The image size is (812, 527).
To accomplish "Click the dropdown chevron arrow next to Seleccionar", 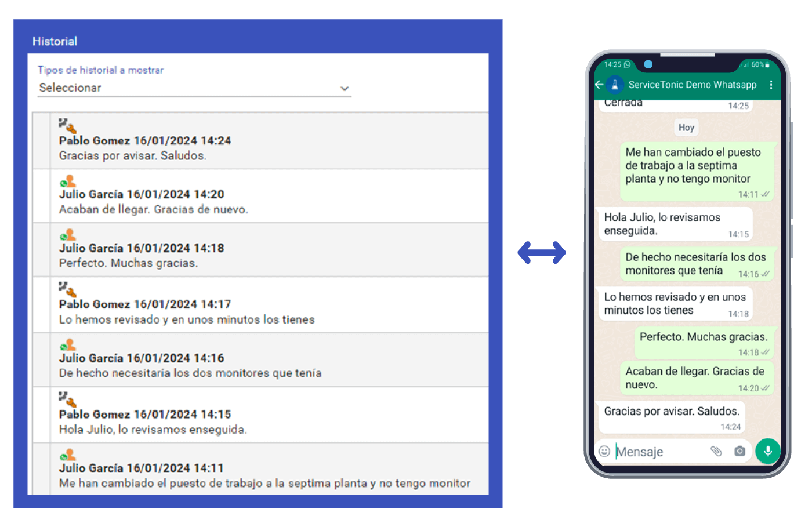I will coord(345,89).
